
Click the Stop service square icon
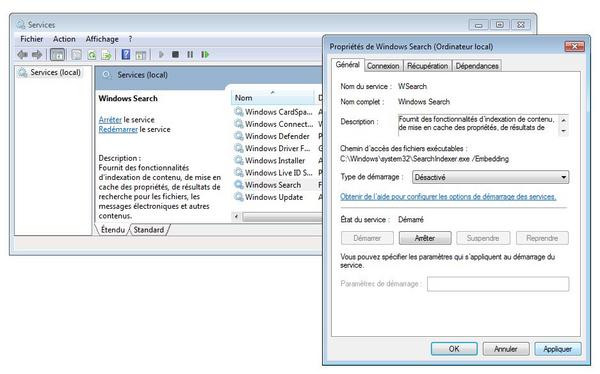(175, 55)
